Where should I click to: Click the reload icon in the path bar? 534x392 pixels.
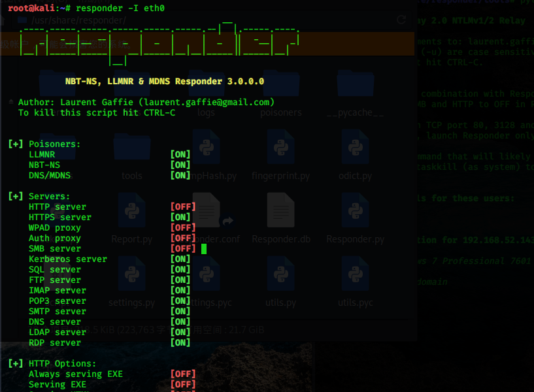401,20
